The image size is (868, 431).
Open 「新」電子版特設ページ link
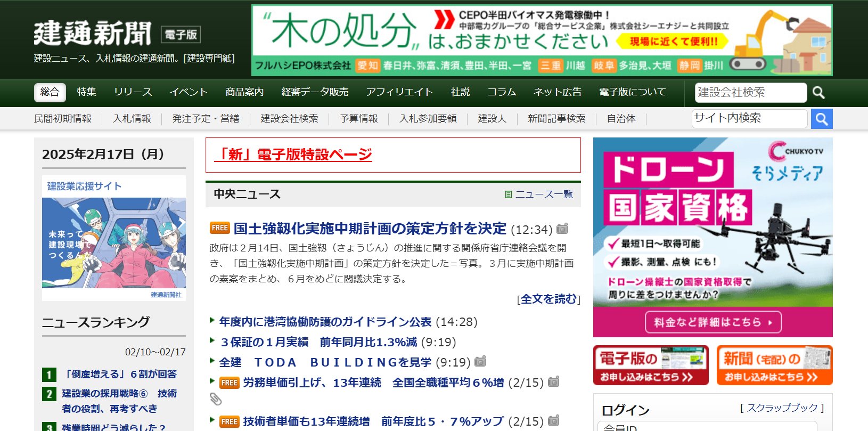[x=293, y=154]
